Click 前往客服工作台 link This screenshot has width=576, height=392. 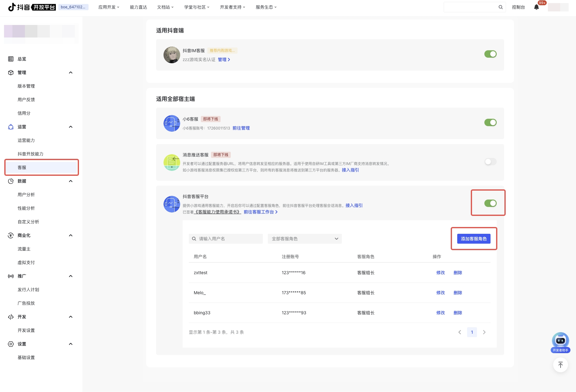261,212
